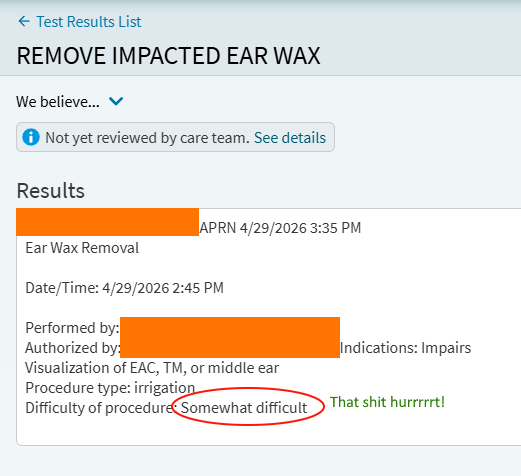Click the blue info icon

tap(31, 137)
